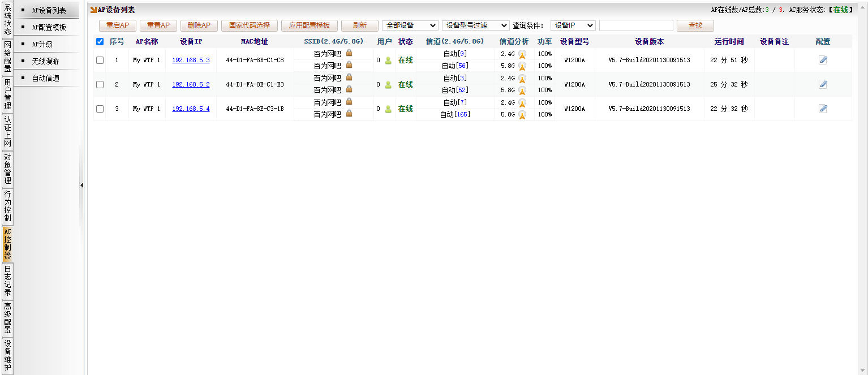The image size is (868, 375).
Task: Click user icon for AP row 3
Action: (388, 109)
